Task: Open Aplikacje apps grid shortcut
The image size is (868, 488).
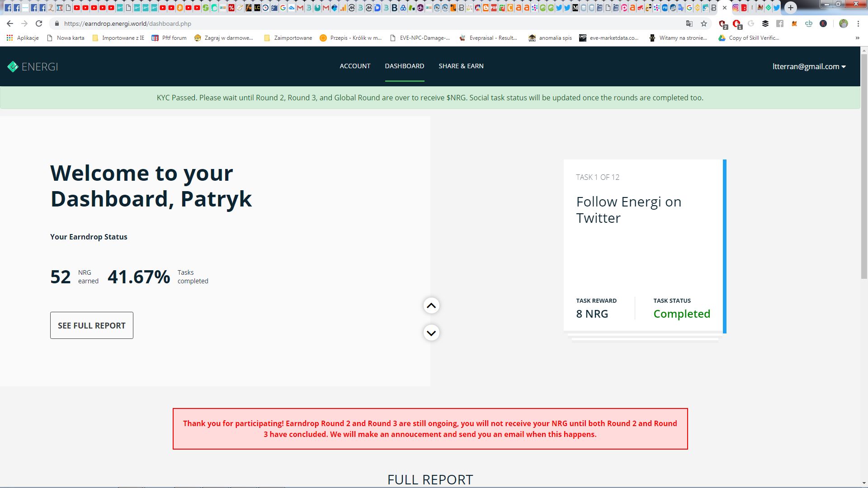Action: [23, 38]
